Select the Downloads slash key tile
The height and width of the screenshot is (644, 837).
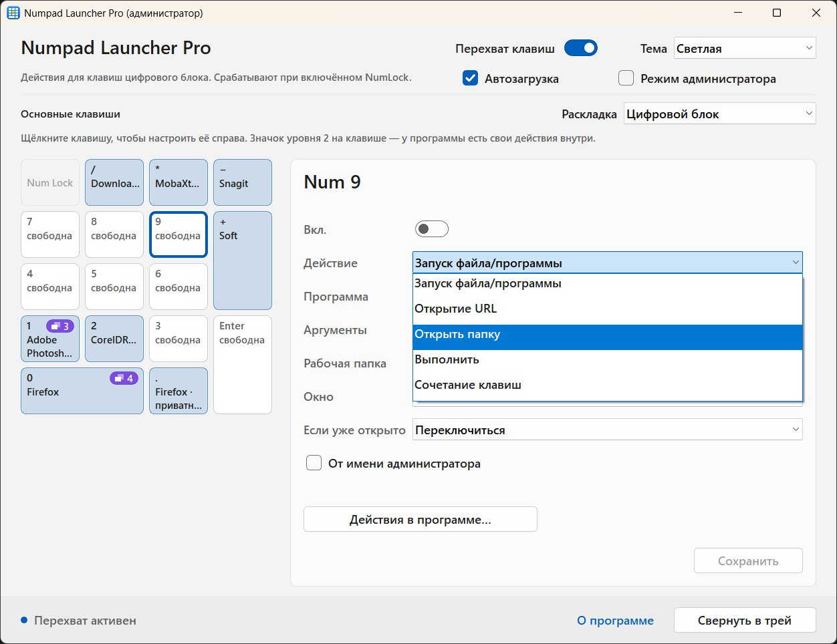[x=114, y=182]
